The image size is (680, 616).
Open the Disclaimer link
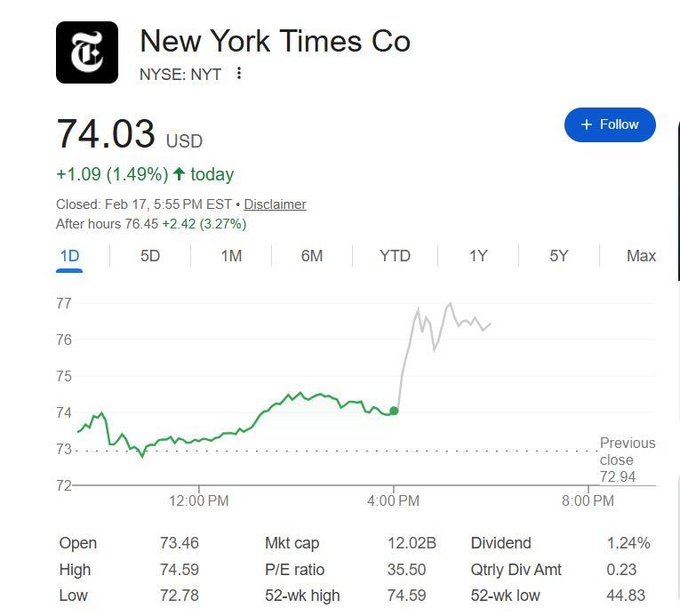click(x=275, y=204)
